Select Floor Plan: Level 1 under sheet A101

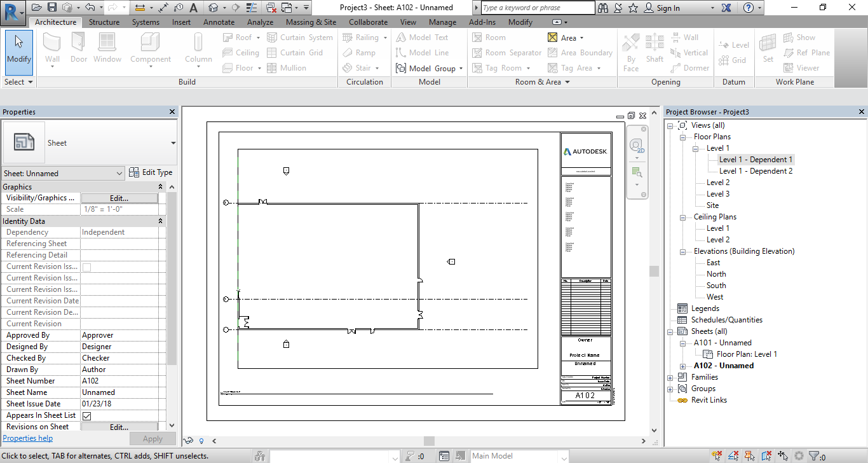point(747,354)
